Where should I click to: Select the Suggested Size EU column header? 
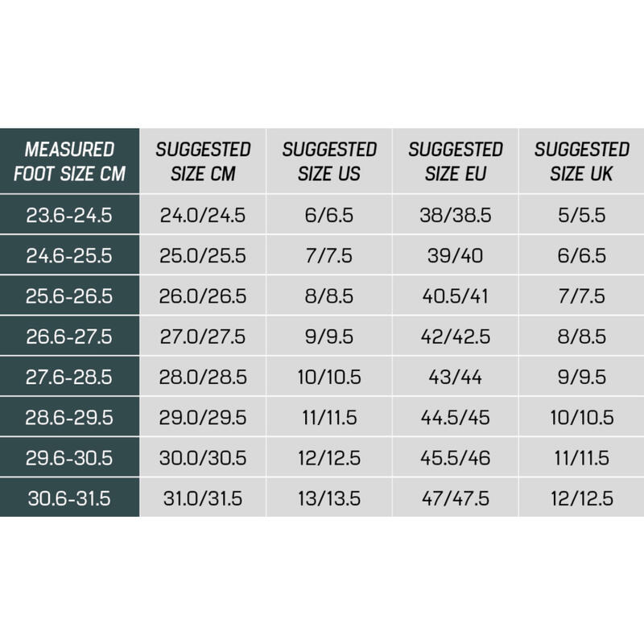tap(455, 161)
